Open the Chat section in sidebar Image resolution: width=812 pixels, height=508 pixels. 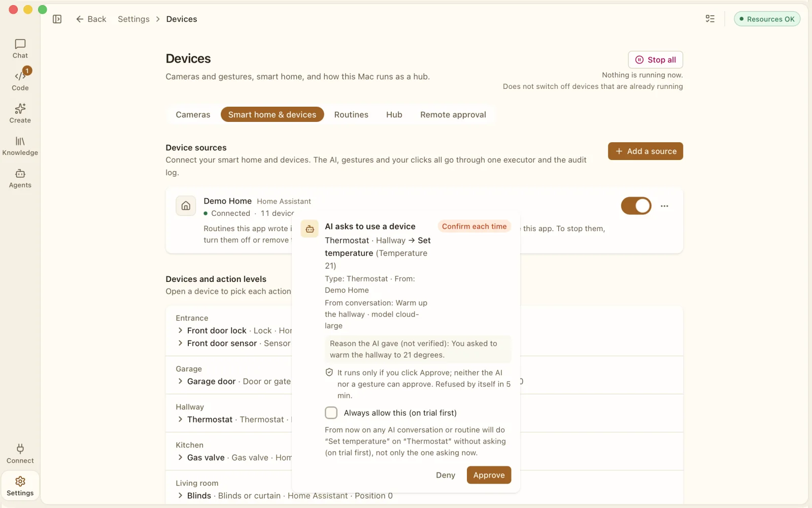[x=20, y=49]
